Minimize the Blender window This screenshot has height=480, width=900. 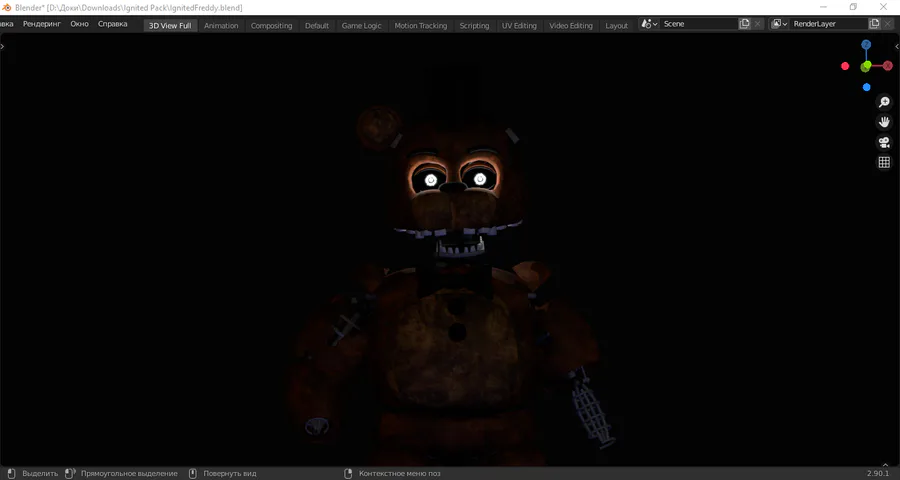824,7
